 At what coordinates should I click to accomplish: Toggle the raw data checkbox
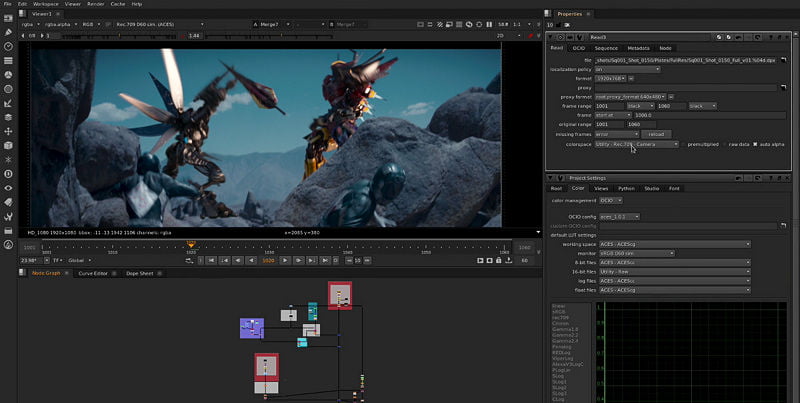724,144
